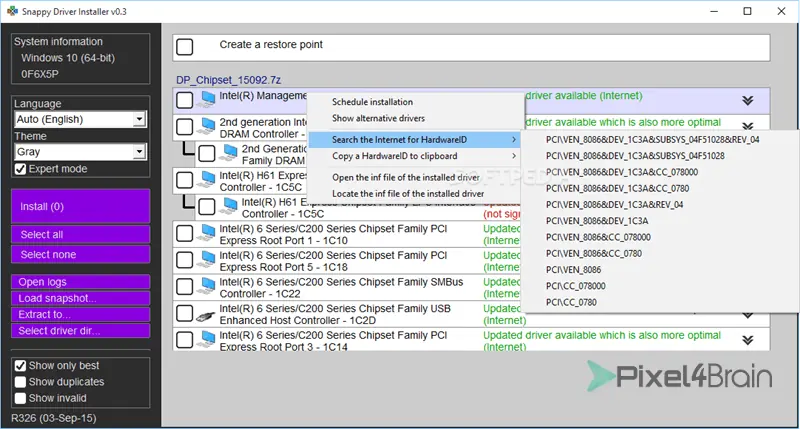The image size is (800, 429).
Task: Tick the PCI Express Root Port 3 - 1C14 checkbox
Action: point(185,340)
